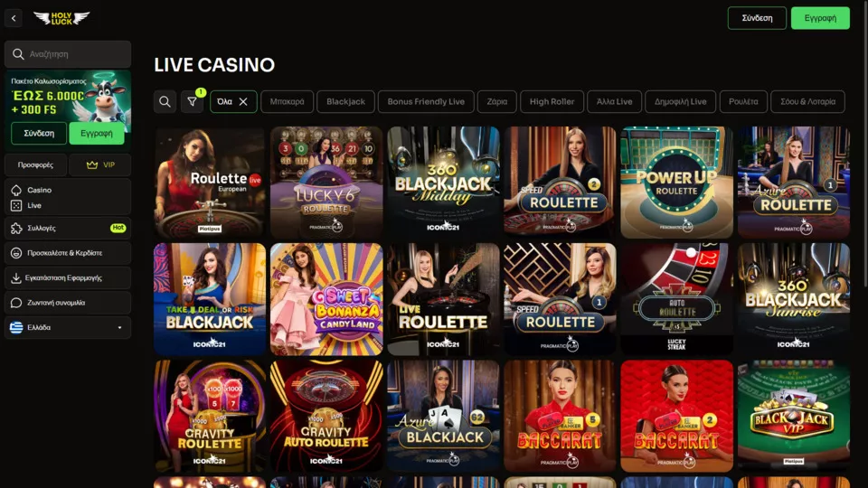
Task: Focus the Αναζήτηση search field
Action: coord(68,54)
